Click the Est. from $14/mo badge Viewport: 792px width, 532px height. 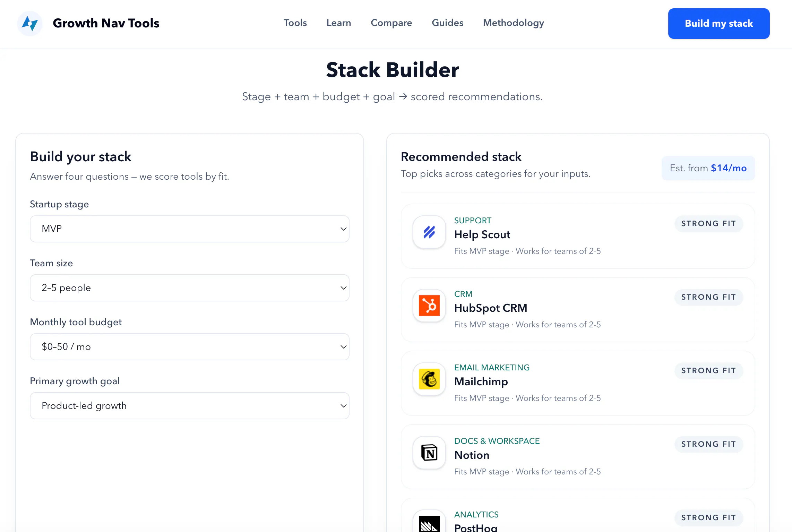[x=708, y=168]
